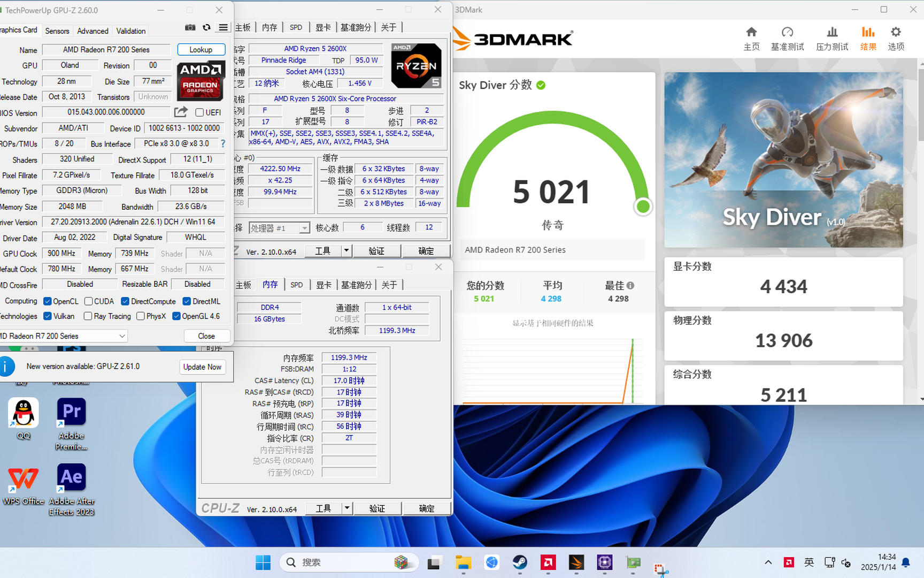Viewport: 924px width, 578px height.
Task: Click the GPU-Z screenshot camera icon
Action: click(190, 27)
